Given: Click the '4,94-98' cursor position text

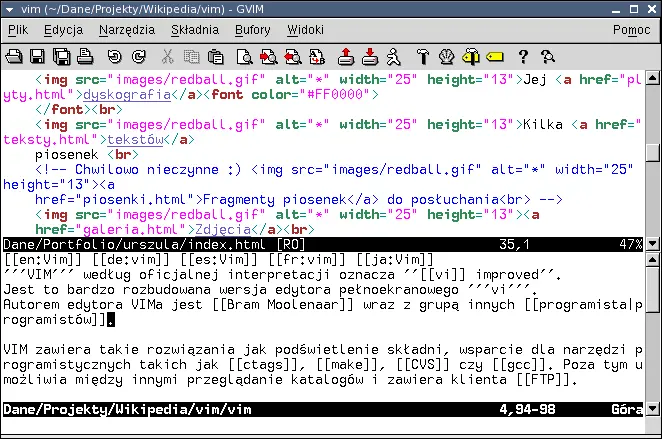Looking at the screenshot, I should click(528, 409).
